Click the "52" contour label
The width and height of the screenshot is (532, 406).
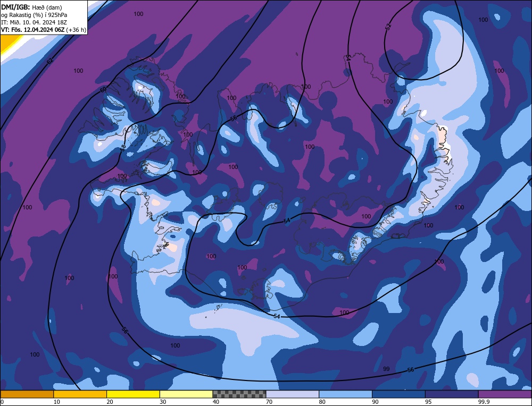[388, 27]
